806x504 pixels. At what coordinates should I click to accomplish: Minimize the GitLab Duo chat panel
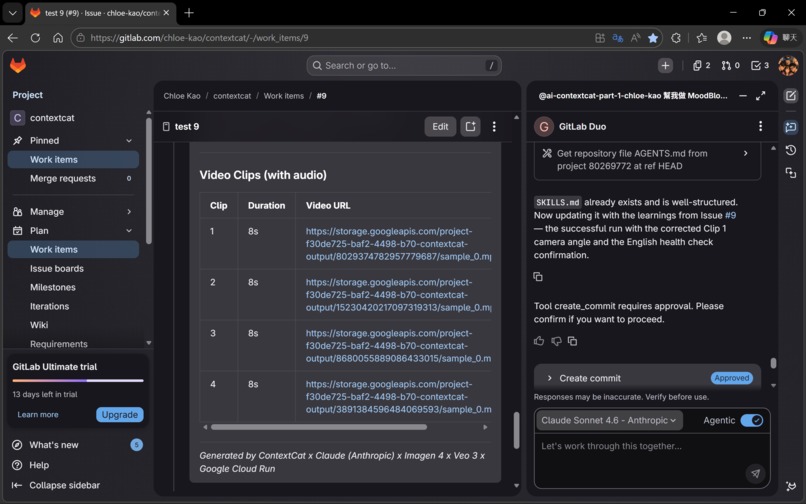(743, 96)
